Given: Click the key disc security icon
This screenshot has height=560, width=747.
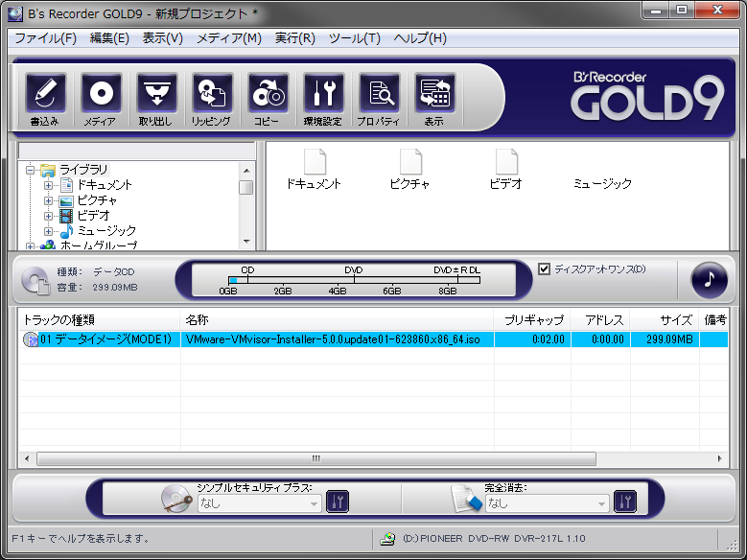Looking at the screenshot, I should point(176,499).
